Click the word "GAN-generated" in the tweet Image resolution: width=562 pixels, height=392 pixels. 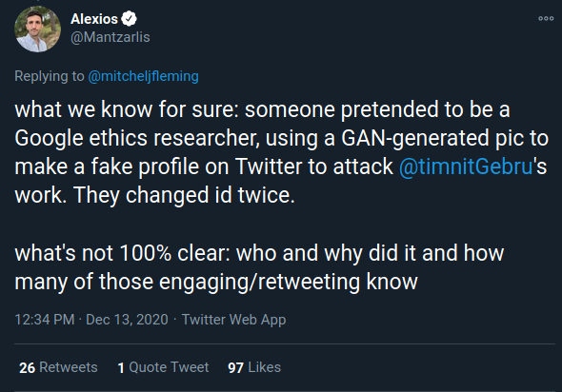[x=414, y=138]
